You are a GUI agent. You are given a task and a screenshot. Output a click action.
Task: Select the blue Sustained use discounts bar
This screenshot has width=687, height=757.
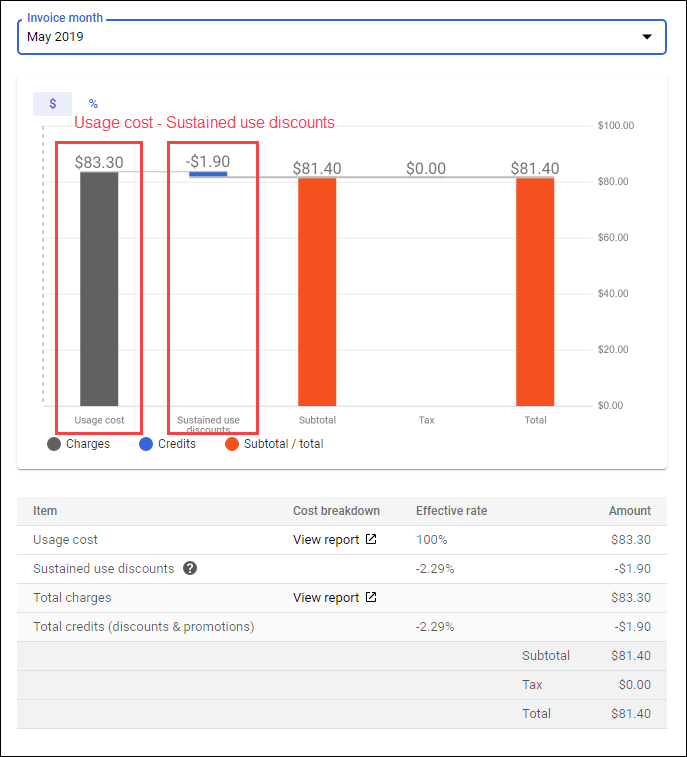coord(208,174)
